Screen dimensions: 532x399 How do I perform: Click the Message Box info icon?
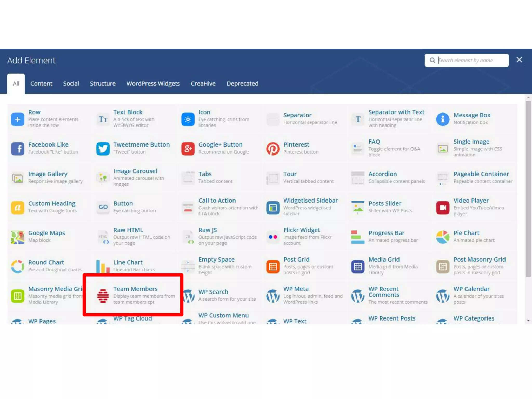point(443,119)
